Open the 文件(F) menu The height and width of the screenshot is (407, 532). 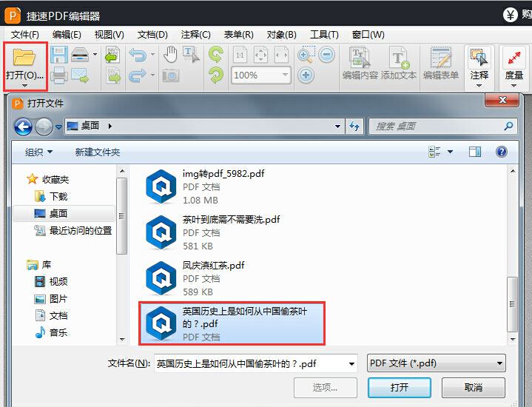click(x=25, y=35)
